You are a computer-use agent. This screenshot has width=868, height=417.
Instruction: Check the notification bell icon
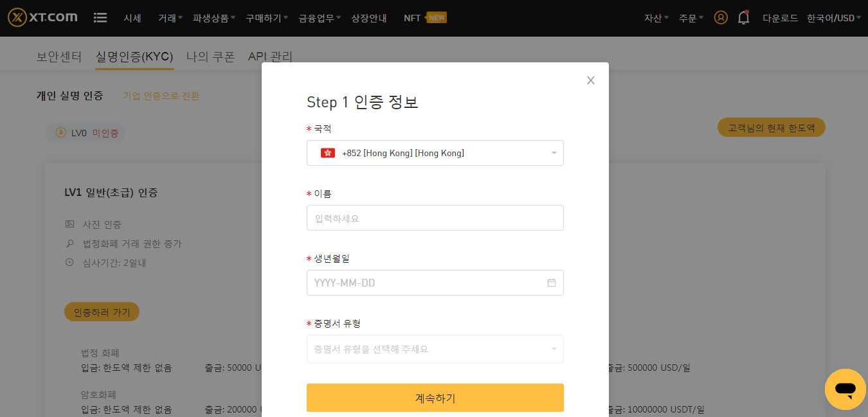tap(744, 17)
